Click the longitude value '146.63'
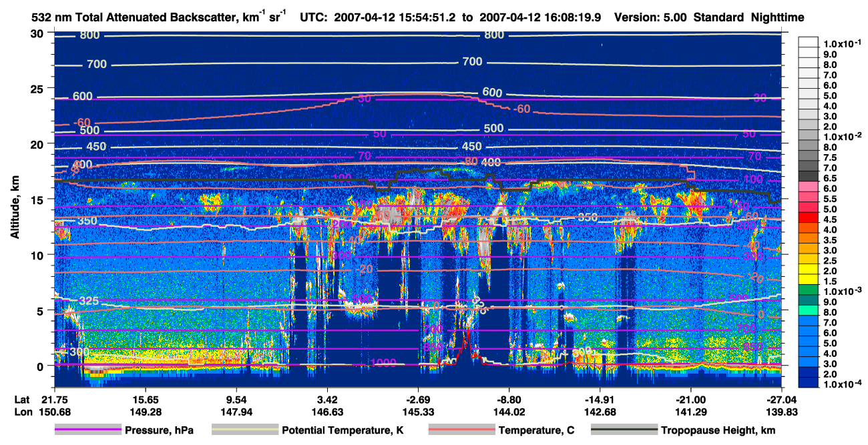 (x=327, y=412)
